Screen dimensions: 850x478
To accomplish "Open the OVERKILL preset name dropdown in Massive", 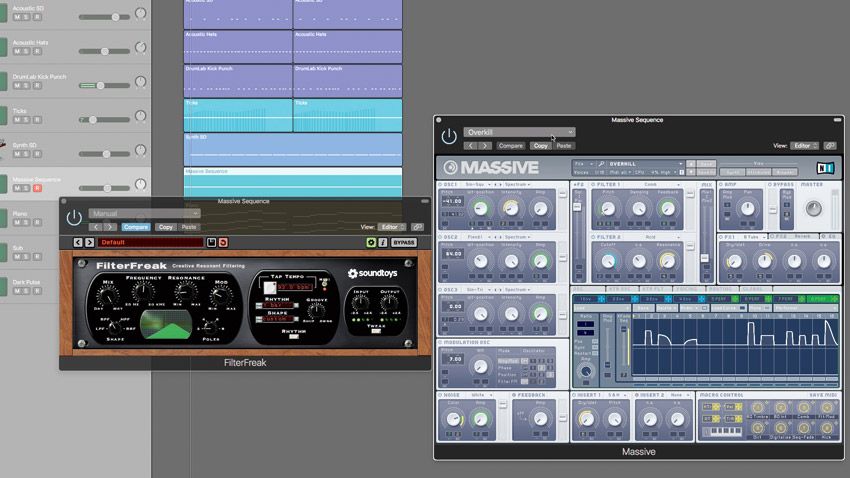I will click(646, 164).
